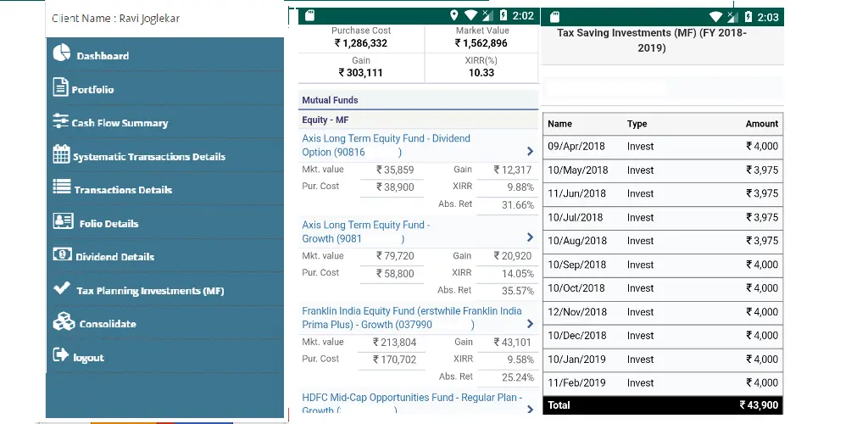Click the Total ₹43,900 amount

pos(759,405)
